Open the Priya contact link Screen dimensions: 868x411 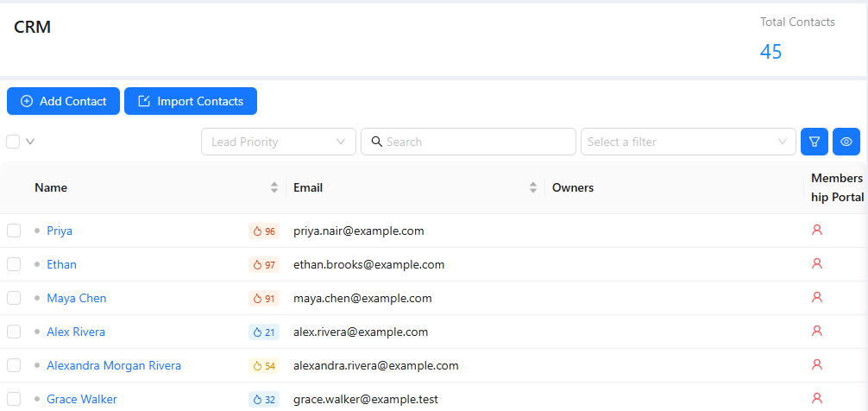[x=60, y=231]
